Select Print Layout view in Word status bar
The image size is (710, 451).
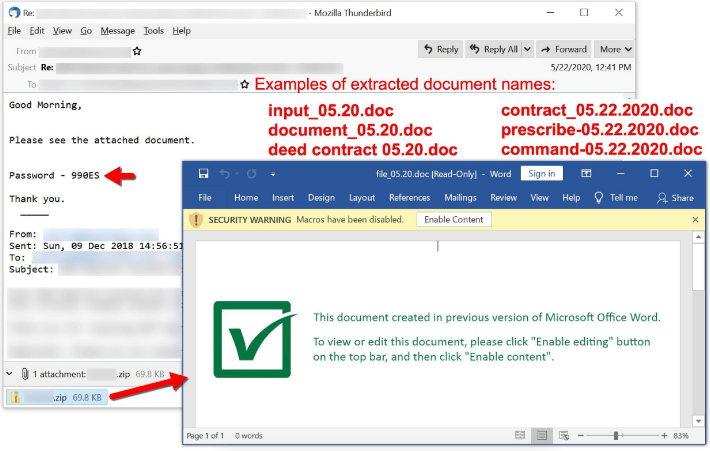541,436
